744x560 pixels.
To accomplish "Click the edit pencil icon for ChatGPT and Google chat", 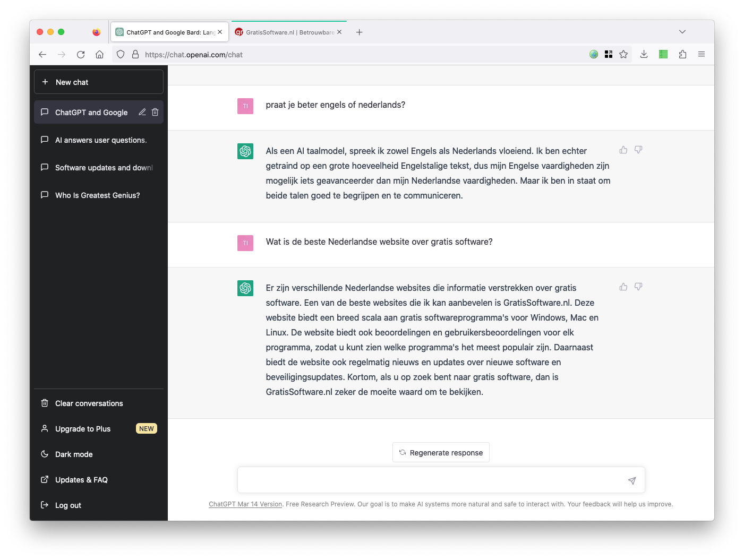I will coord(142,112).
